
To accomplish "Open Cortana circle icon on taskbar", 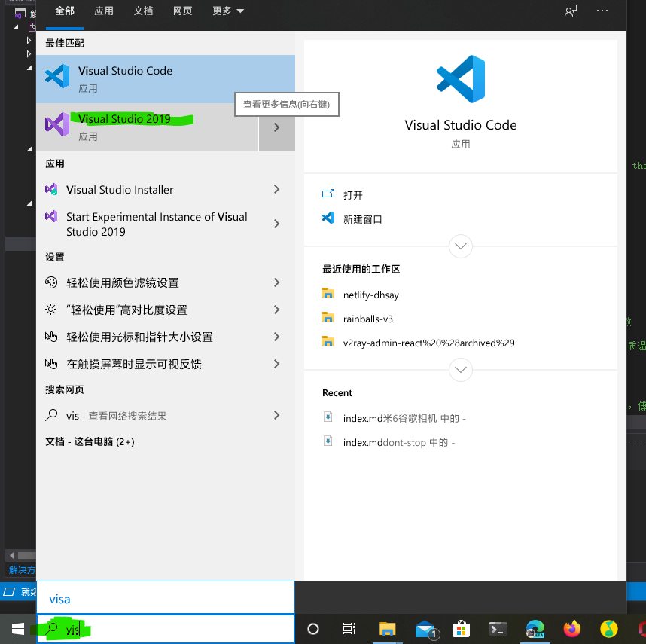I will click(x=313, y=629).
